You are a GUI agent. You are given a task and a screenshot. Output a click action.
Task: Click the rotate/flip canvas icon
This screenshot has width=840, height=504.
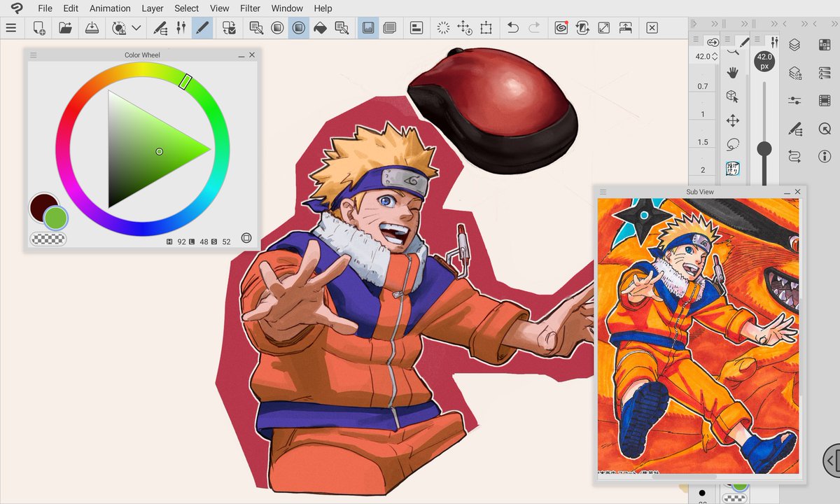tap(582, 28)
